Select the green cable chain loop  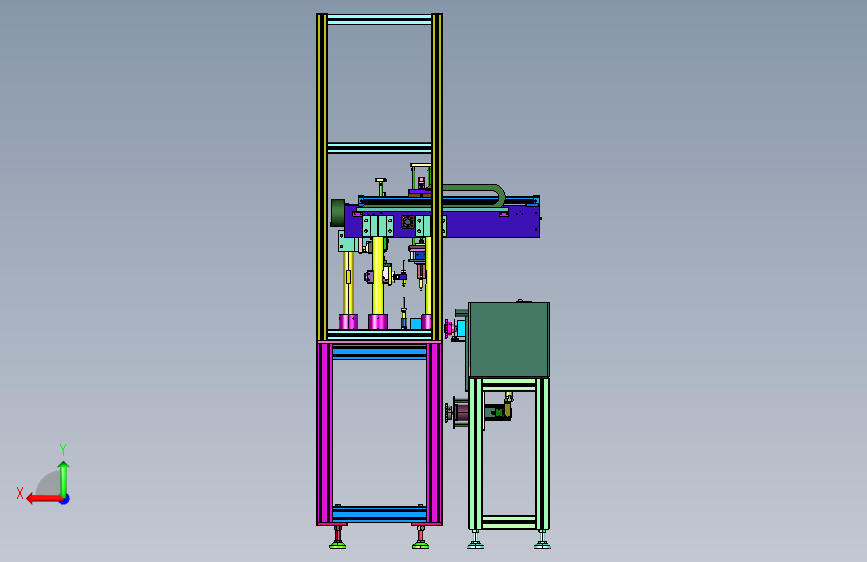tap(474, 196)
